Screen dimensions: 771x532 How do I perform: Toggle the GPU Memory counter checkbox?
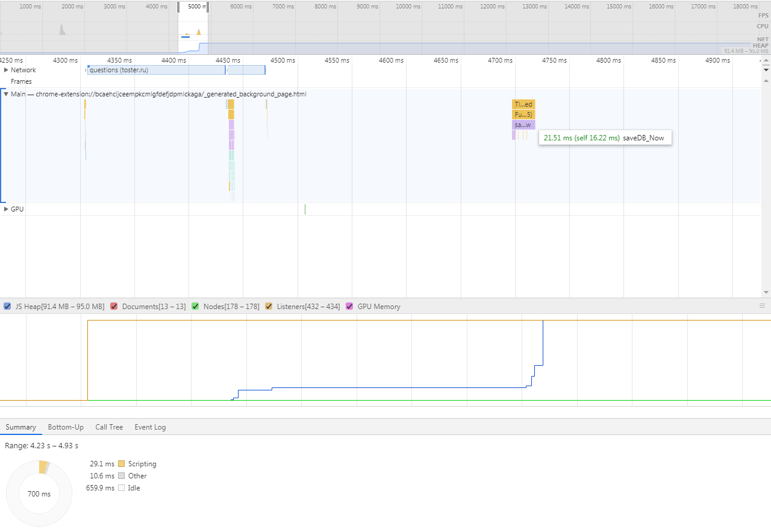[x=349, y=307]
